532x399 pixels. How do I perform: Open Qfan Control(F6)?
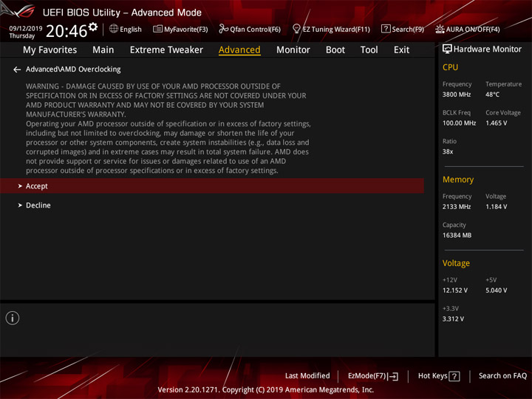(x=255, y=29)
